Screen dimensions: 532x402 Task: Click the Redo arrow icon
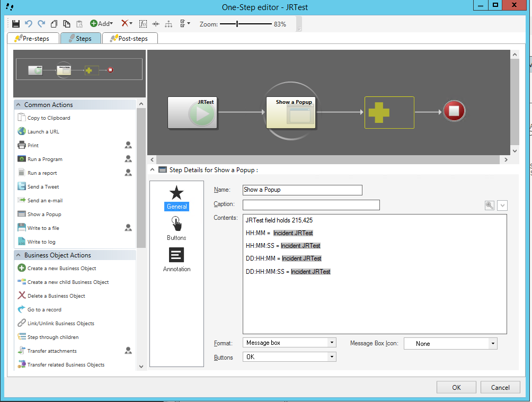click(41, 24)
